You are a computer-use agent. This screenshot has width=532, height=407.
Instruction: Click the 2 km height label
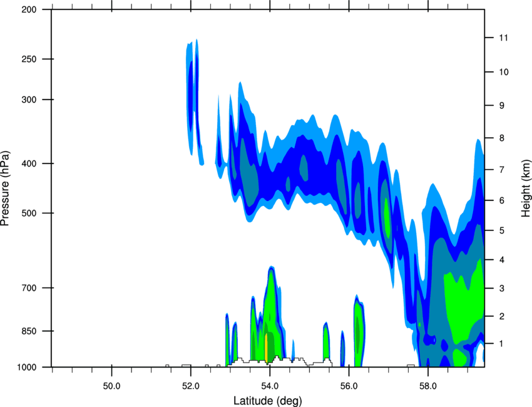[x=501, y=316]
